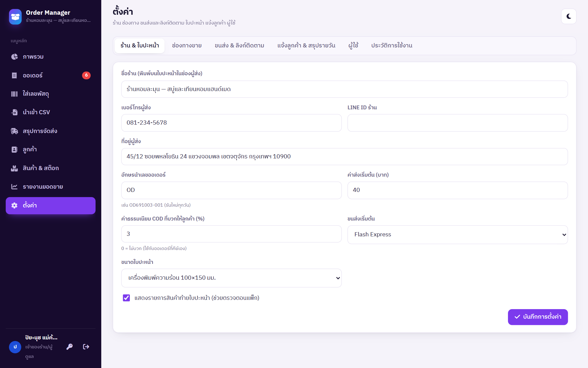Open the แจ้งลูกค้า & สรุปรายวัน tab
Viewport: 588px width, 368px height.
pos(306,46)
